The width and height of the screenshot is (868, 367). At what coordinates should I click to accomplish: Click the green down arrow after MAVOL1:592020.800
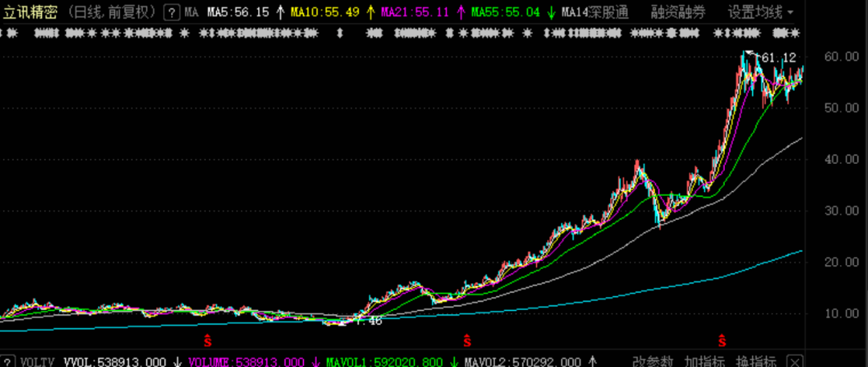pos(454,362)
